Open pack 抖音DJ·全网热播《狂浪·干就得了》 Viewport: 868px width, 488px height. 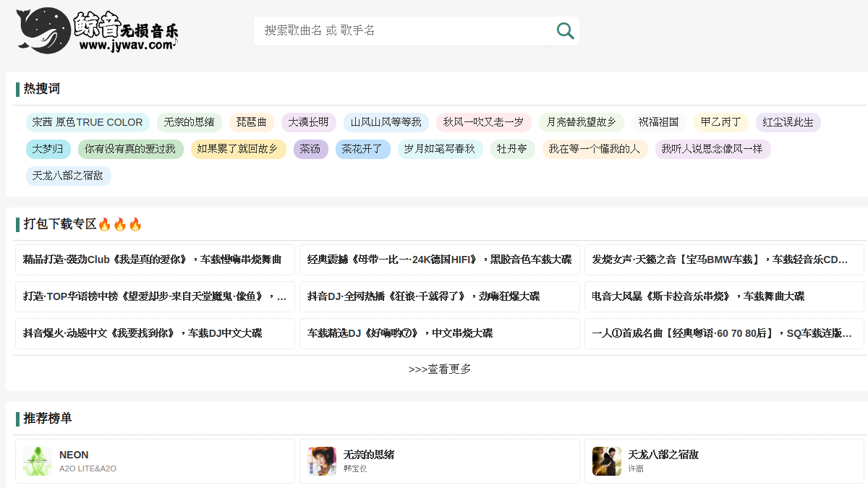click(x=440, y=296)
